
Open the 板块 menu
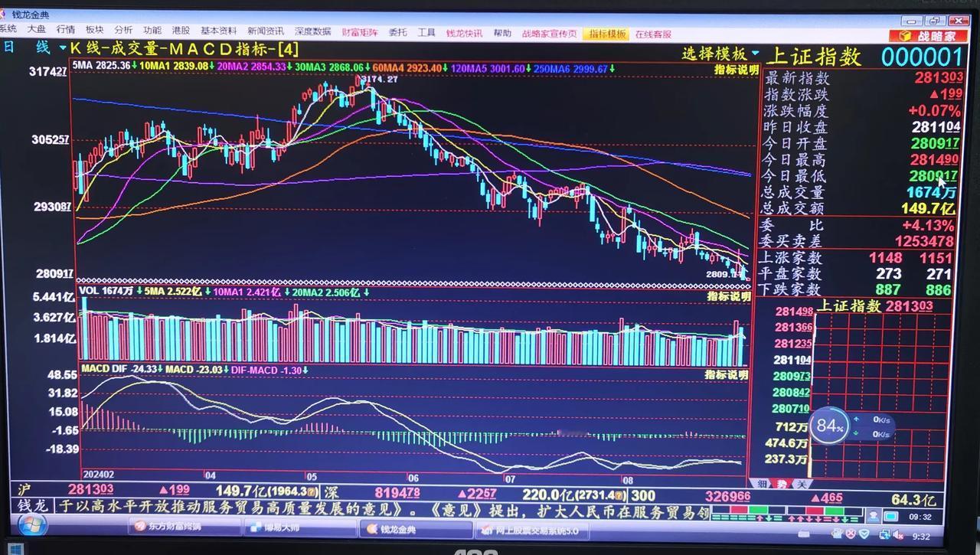(x=95, y=30)
